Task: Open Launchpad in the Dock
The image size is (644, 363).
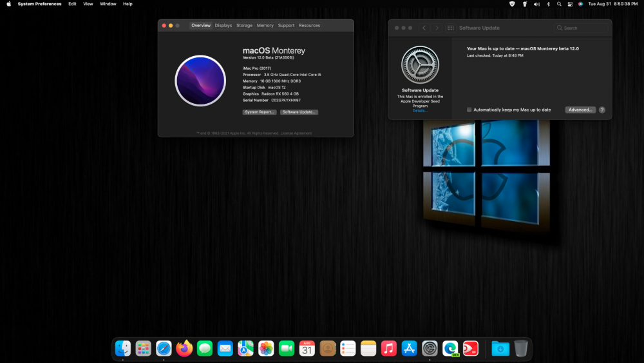Action: click(x=144, y=349)
